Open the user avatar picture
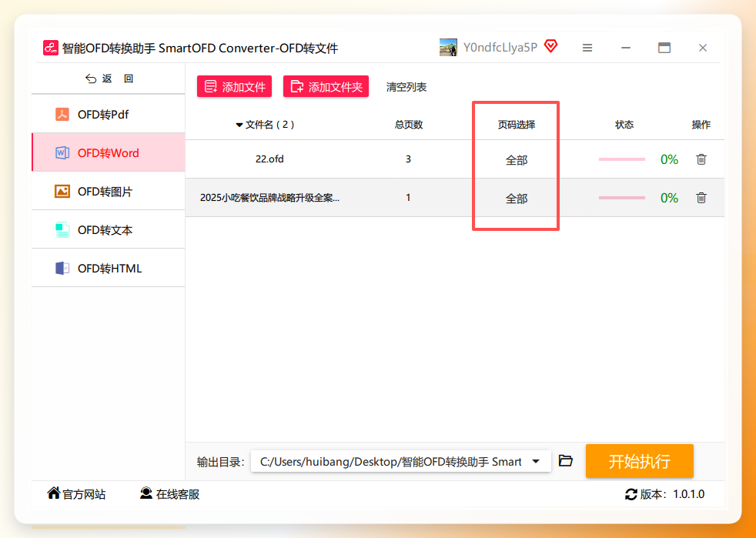 [448, 47]
